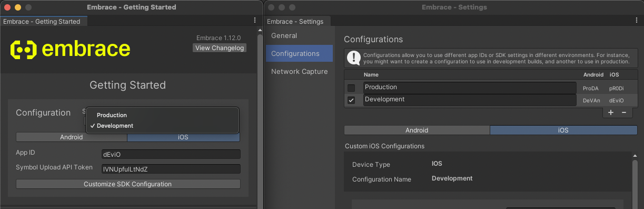Open kebab menu in Getting Started window
Screen dimensions: 644x209
(254, 21)
